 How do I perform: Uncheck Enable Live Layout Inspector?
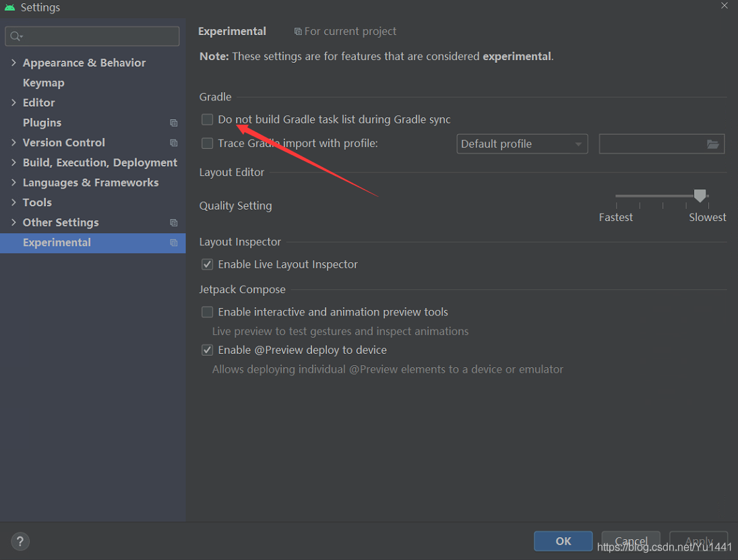pos(207,264)
